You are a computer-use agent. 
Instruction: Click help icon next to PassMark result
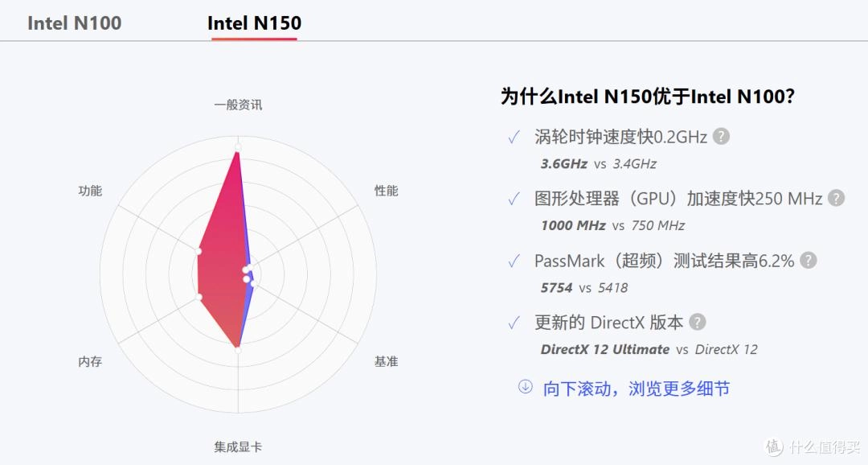[808, 260]
